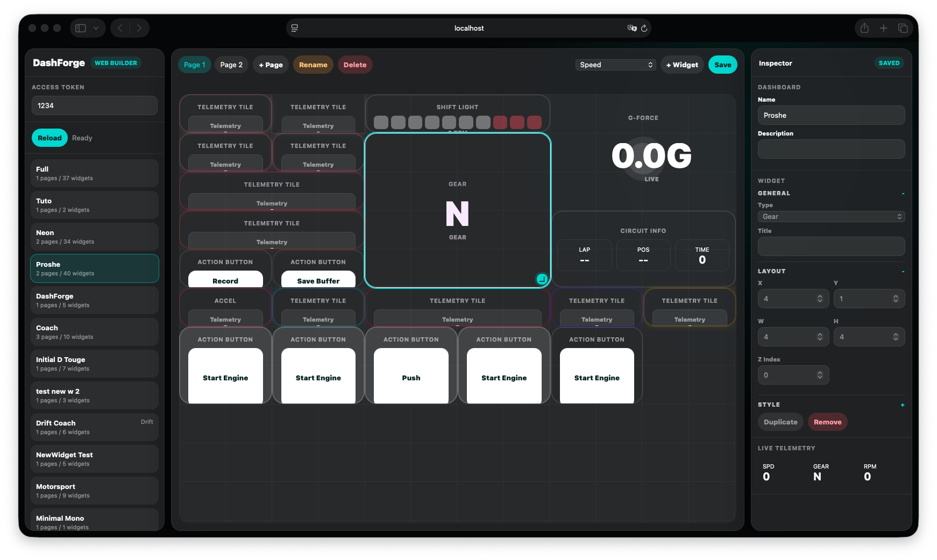Select the Accel telemetry widget
This screenshot has height=560, width=937.
click(x=225, y=307)
